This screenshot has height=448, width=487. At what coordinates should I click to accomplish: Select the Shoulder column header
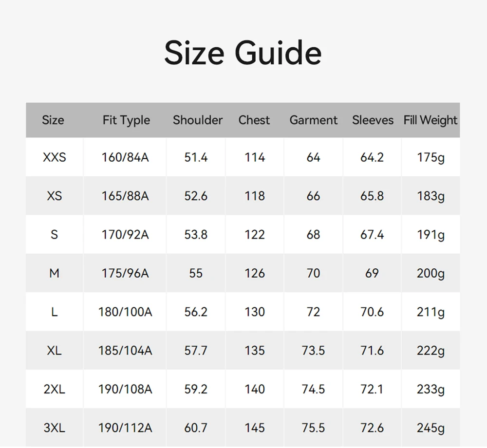tap(198, 120)
